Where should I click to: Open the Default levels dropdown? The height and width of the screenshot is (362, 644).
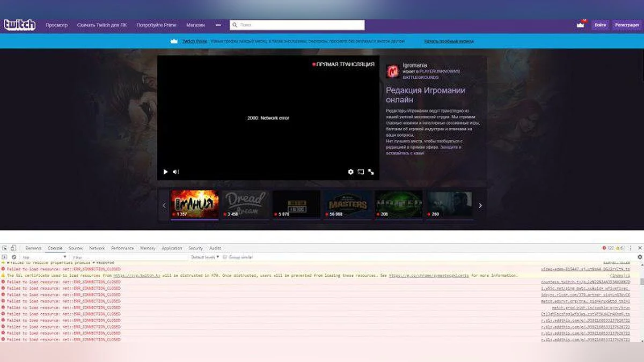click(205, 257)
